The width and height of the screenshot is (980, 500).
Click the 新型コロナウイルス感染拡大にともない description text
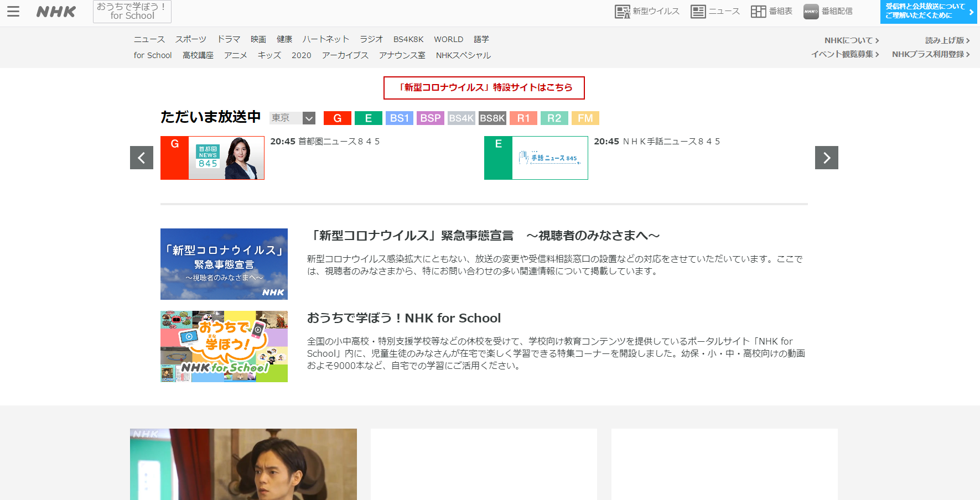tap(555, 265)
